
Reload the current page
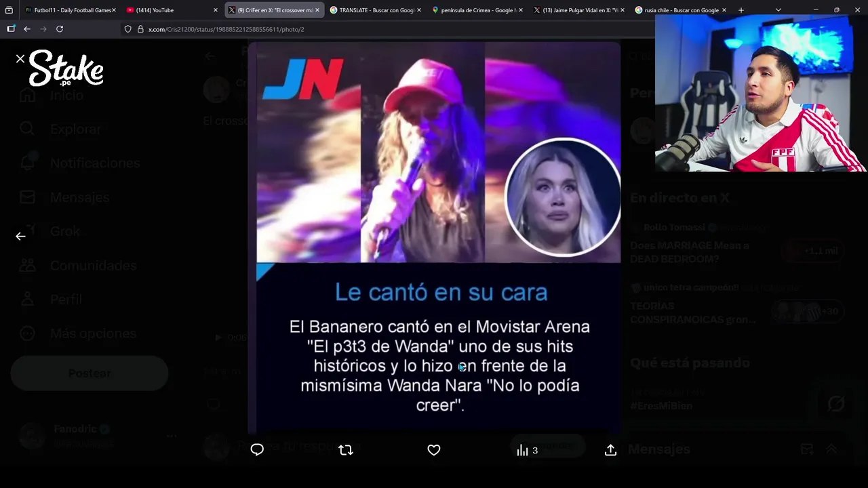tap(60, 29)
